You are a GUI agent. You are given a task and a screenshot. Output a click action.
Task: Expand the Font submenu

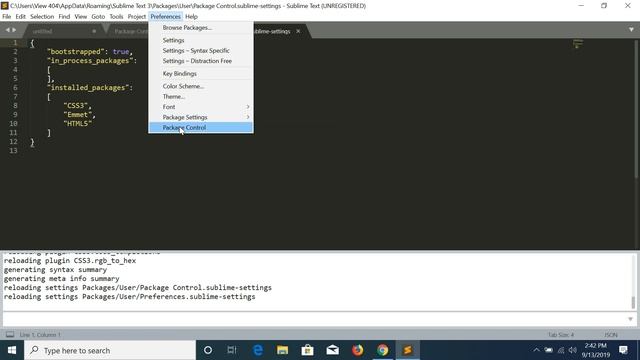pyautogui.click(x=200, y=107)
